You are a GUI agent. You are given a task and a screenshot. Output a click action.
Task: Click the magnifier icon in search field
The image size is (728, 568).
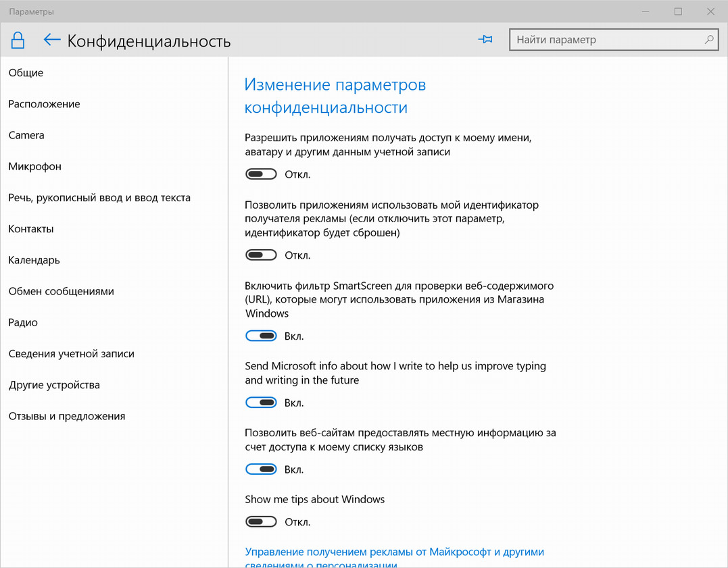tap(709, 40)
